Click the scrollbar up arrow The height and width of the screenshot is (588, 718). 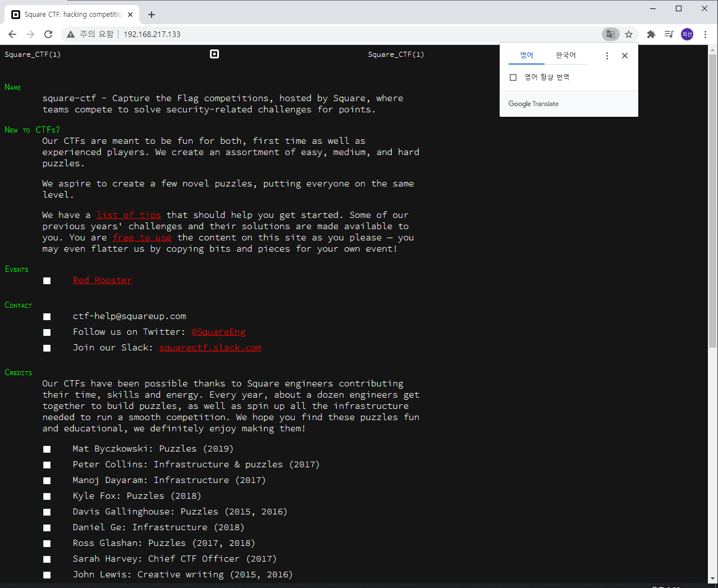pyautogui.click(x=712, y=49)
